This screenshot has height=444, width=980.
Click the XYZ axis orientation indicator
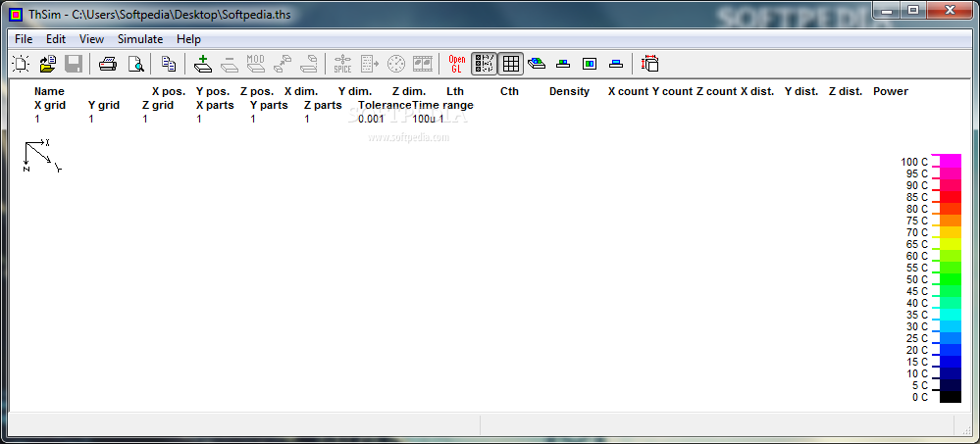[42, 156]
